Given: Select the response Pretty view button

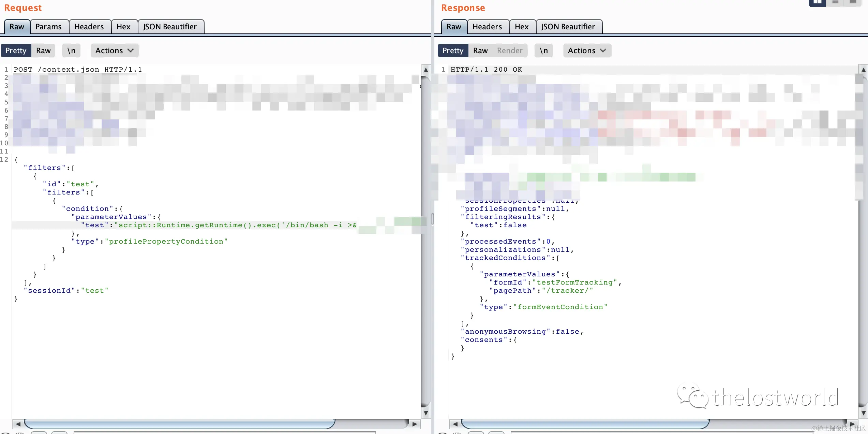Looking at the screenshot, I should pos(453,50).
